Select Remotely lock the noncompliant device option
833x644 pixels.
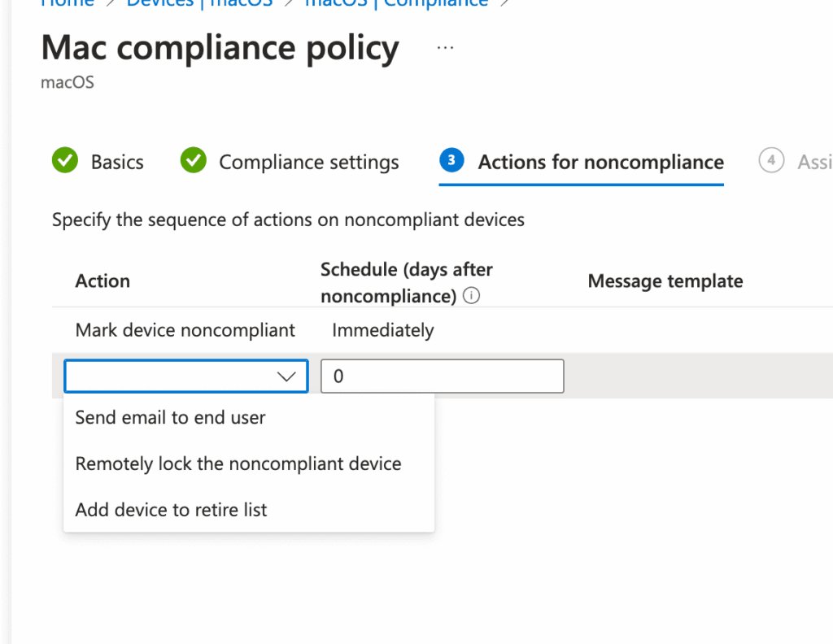238,463
